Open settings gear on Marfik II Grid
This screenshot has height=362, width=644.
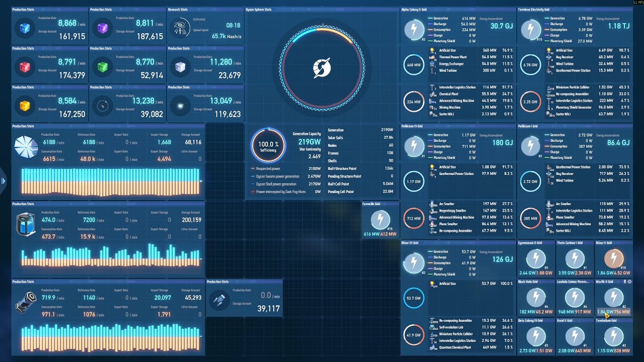click(x=629, y=282)
